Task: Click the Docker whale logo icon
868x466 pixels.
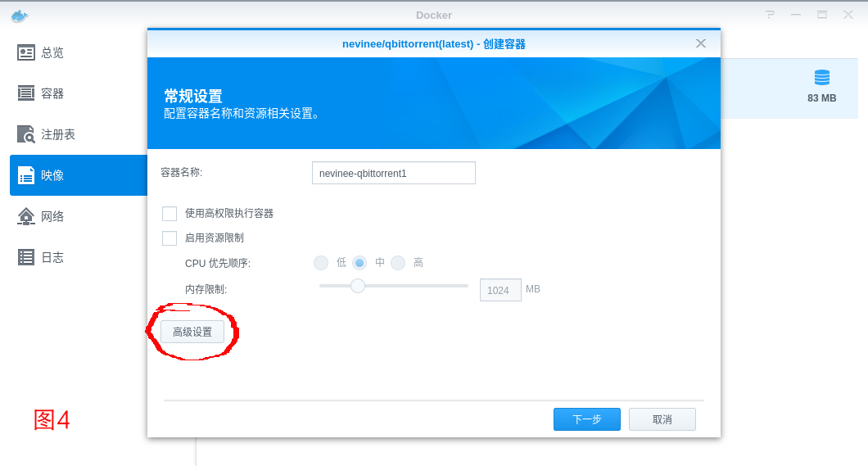Action: pyautogui.click(x=20, y=16)
